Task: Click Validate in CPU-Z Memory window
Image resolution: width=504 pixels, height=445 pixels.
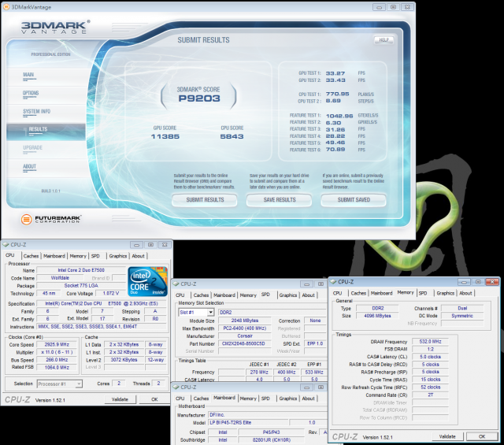Action: [x=447, y=436]
